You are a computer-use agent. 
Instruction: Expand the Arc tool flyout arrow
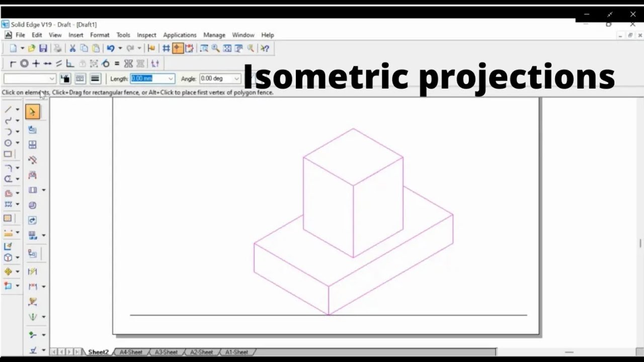coord(18,132)
